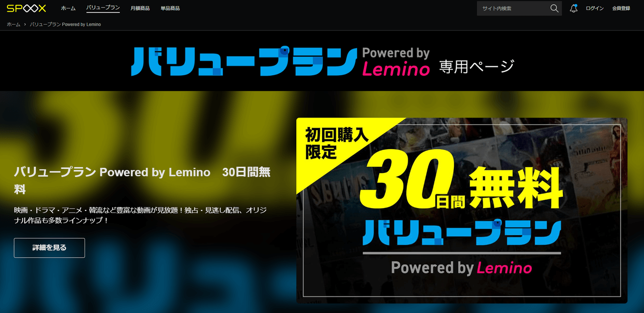This screenshot has width=644, height=313.
Task: Open notifications via the bell icon
Action: [x=574, y=8]
